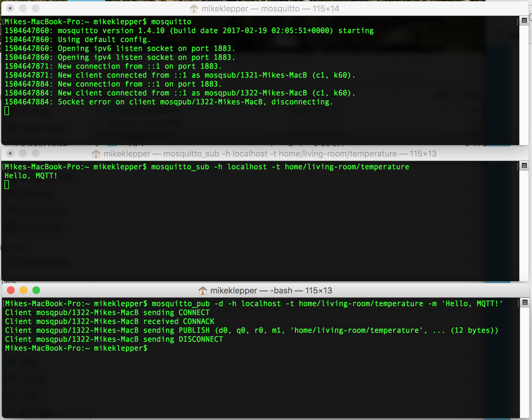Click the 'sending PUBLISH' line
Screen dimensions: 532x420
pyautogui.click(x=252, y=330)
